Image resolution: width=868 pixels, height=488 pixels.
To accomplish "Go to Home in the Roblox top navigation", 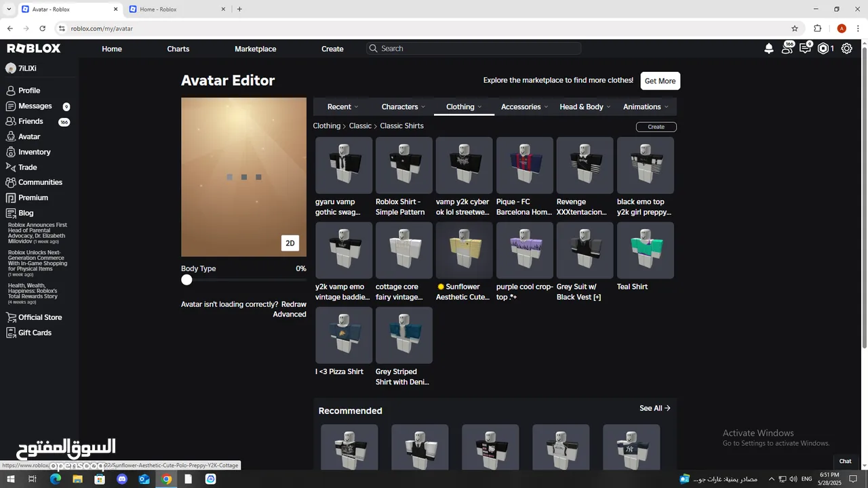I will pyautogui.click(x=112, y=49).
